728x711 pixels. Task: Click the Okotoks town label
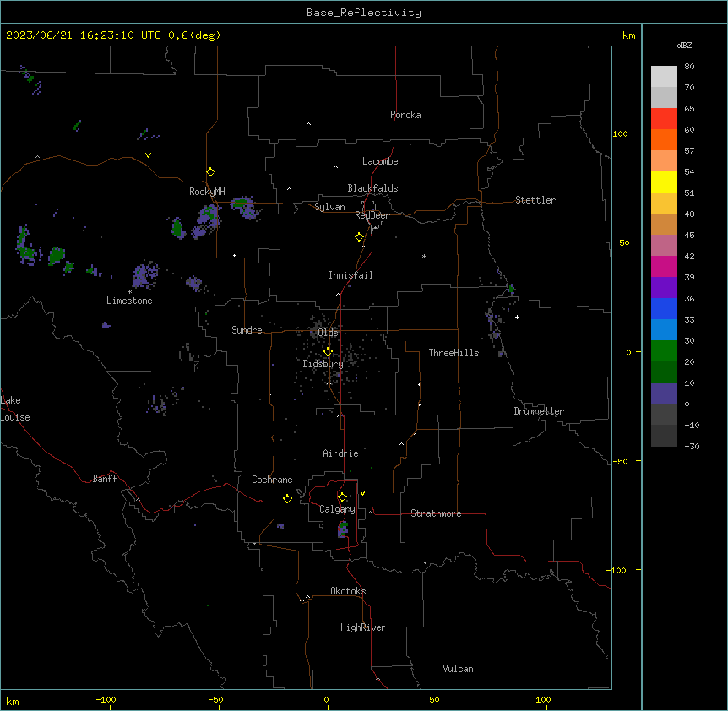click(348, 591)
